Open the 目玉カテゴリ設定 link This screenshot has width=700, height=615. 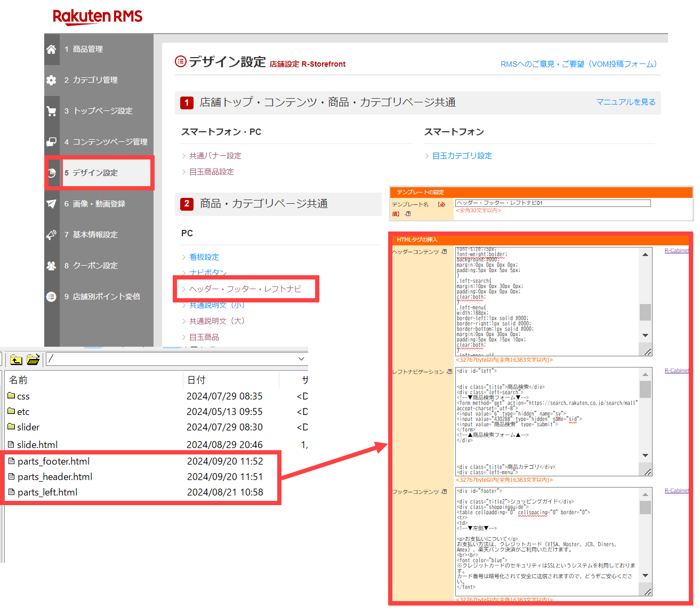(462, 156)
